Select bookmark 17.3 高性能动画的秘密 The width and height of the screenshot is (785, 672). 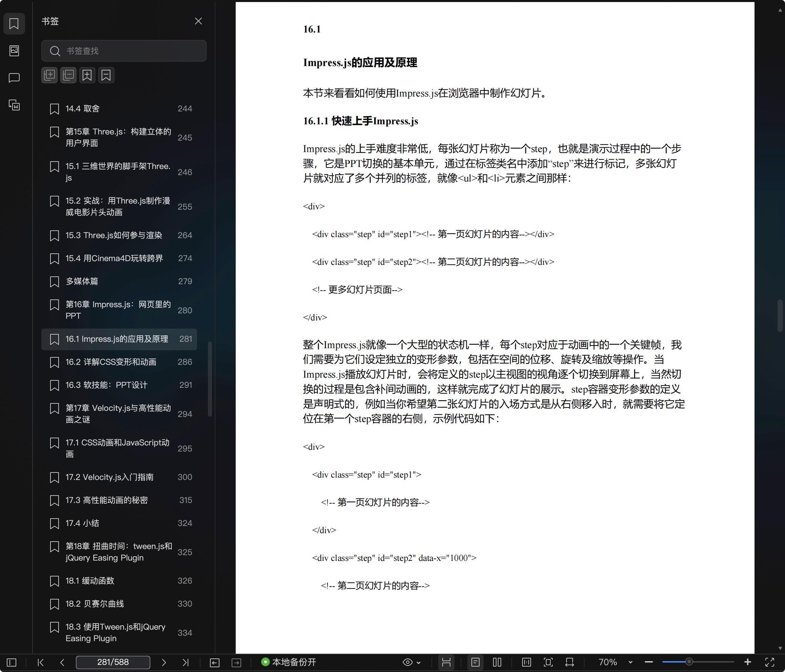[119, 500]
